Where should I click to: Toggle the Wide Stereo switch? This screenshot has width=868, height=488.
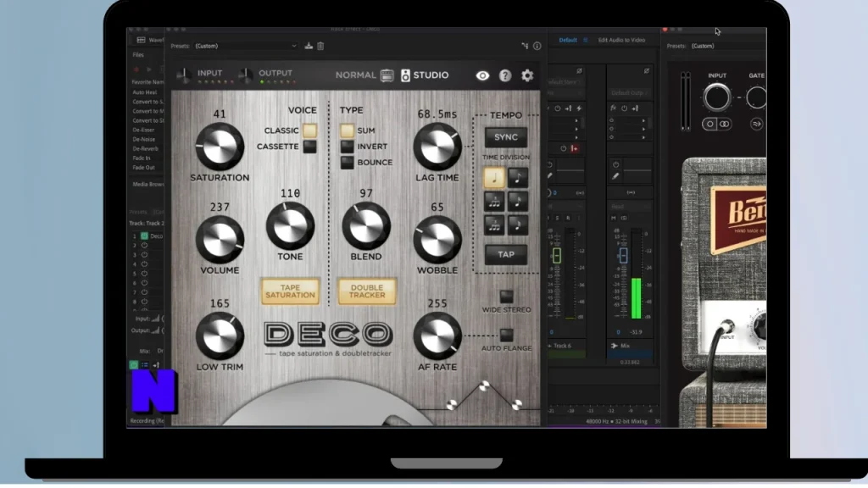pos(507,297)
